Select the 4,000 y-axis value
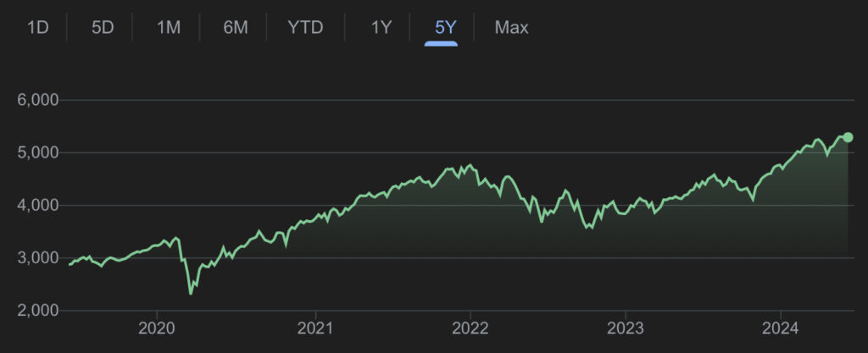868x353 pixels. [x=37, y=205]
